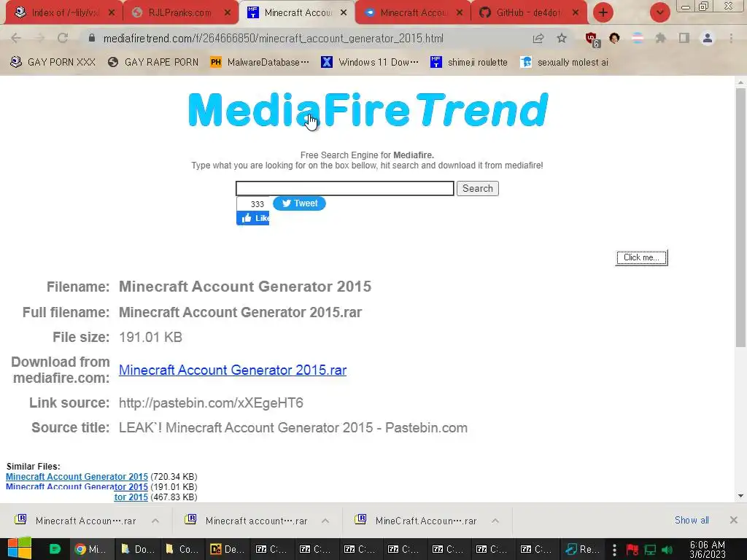The image size is (747, 560).
Task: Click the striped flag extension icon
Action: (x=638, y=38)
